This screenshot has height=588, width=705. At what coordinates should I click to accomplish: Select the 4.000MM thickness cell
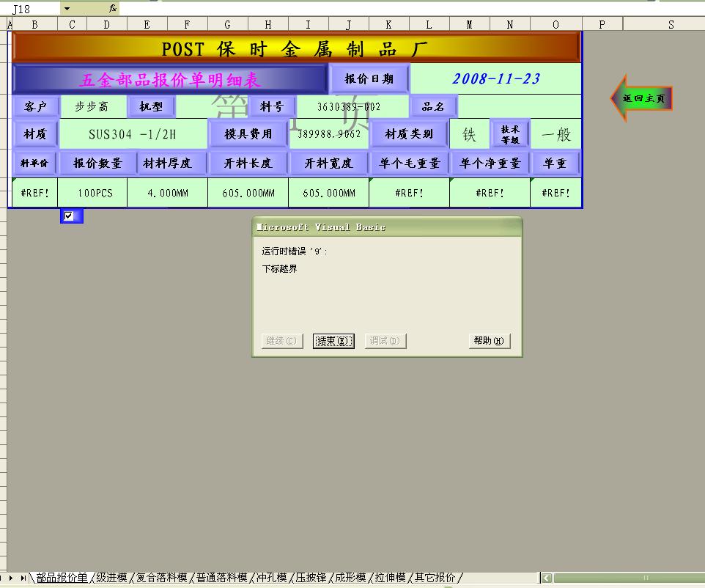click(168, 193)
